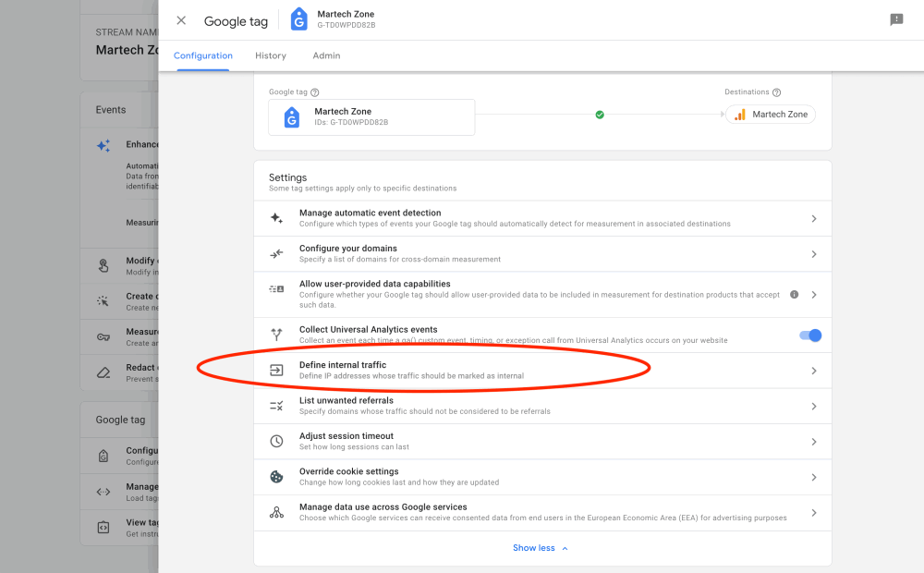924x573 pixels.
Task: Open the send feedback icon
Action: click(896, 20)
